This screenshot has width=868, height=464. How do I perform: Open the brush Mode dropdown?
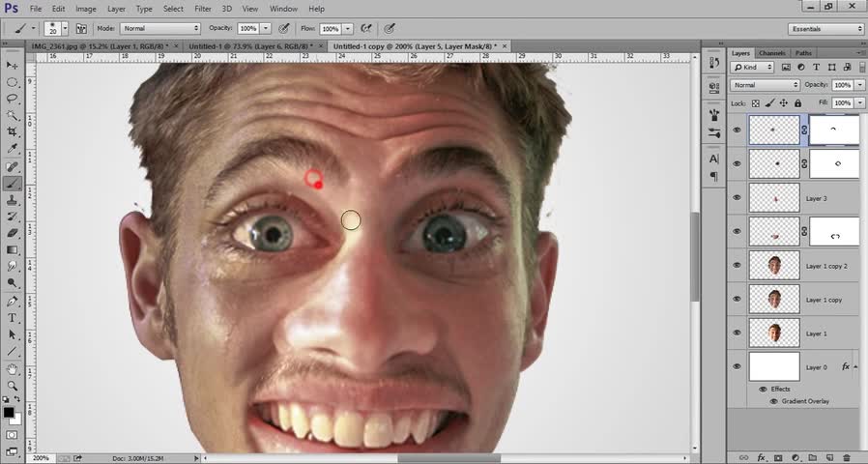point(160,28)
